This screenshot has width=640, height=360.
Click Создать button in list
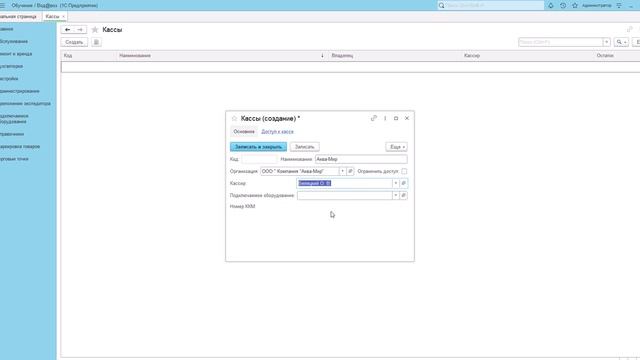(x=74, y=42)
